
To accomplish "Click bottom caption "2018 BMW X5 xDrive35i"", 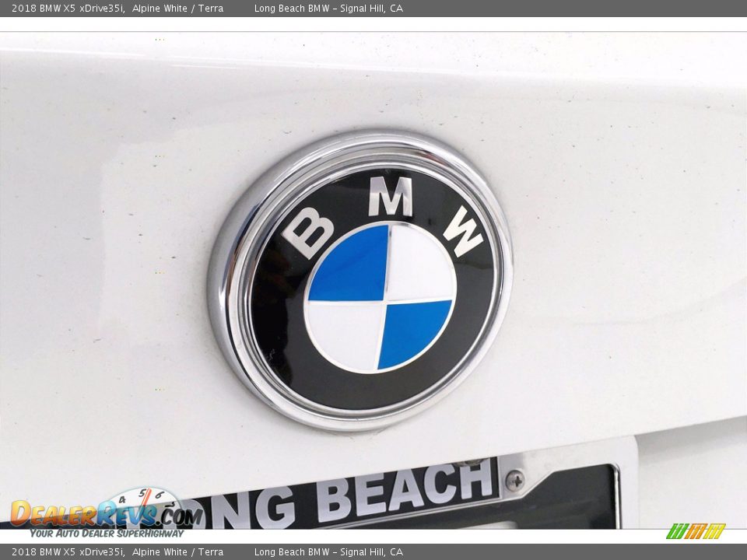I will click(x=68, y=552).
